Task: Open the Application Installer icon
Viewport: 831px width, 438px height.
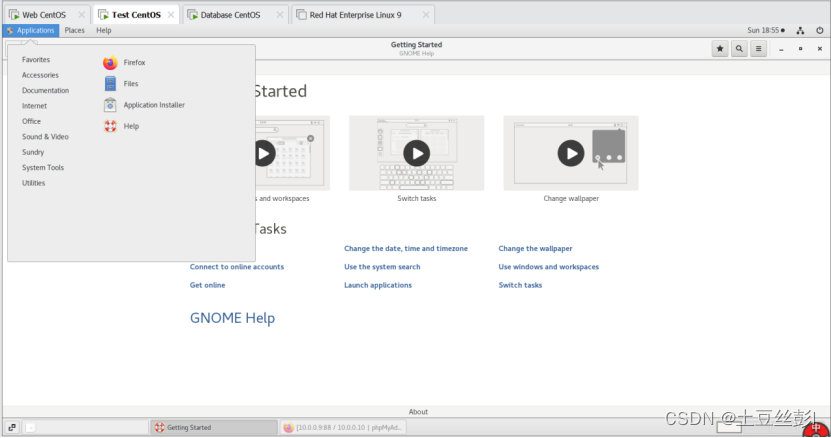Action: (110, 105)
